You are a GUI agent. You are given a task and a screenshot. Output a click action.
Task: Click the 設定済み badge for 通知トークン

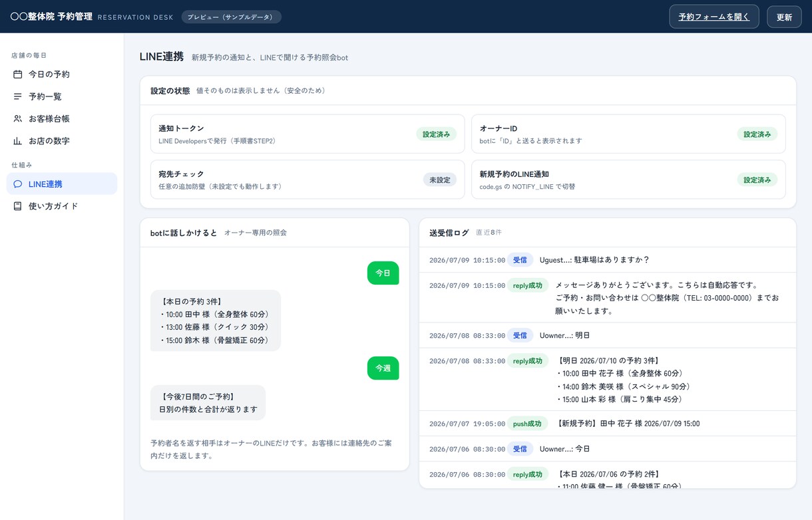pos(436,134)
